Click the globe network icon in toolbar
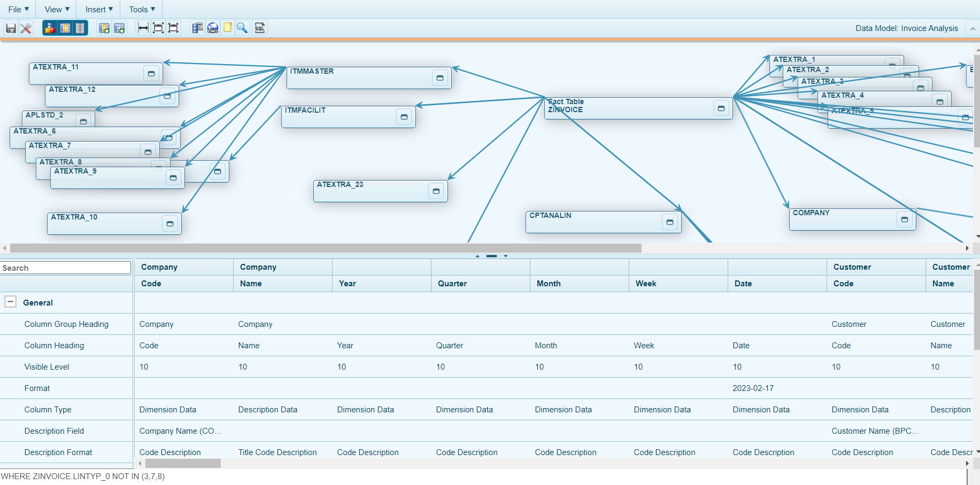980x485 pixels. [213, 28]
